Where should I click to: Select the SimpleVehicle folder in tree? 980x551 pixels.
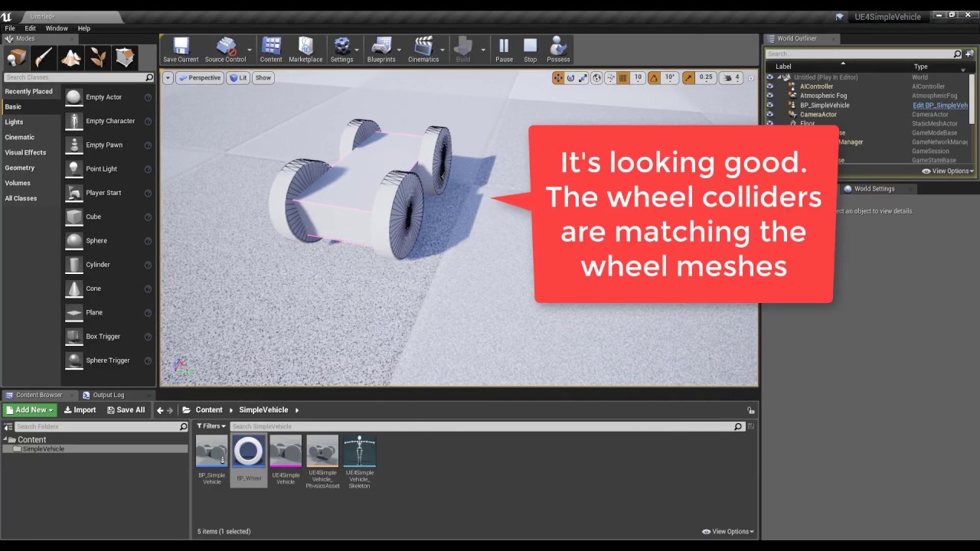(x=44, y=449)
